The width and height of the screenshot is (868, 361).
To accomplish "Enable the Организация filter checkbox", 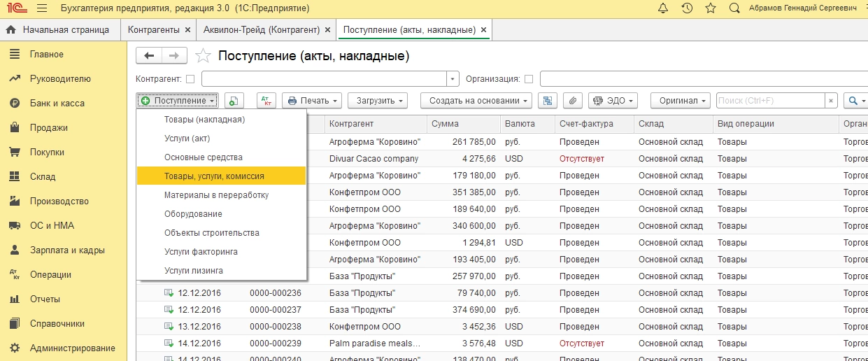I will click(x=529, y=79).
